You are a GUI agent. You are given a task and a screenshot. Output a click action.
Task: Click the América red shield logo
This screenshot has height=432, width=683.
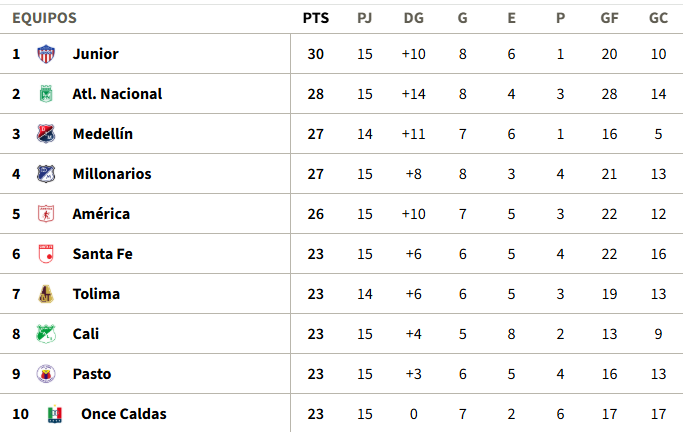point(46,214)
